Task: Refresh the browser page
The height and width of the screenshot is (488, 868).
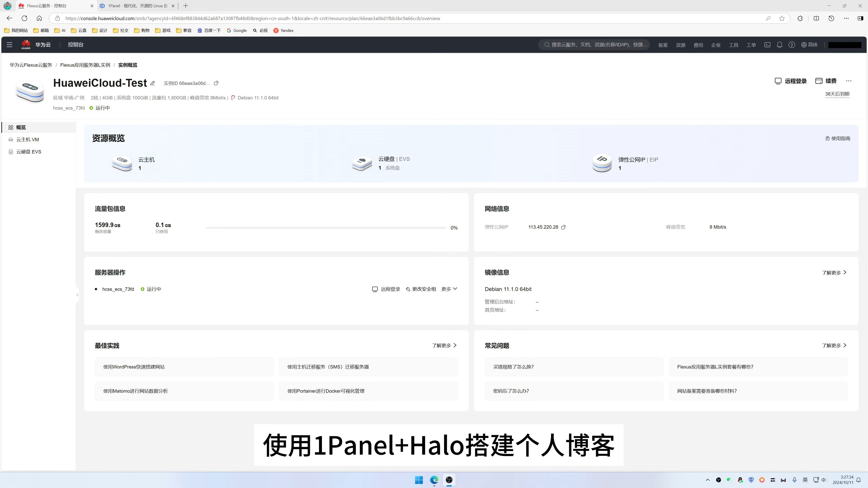Action: 24,18
